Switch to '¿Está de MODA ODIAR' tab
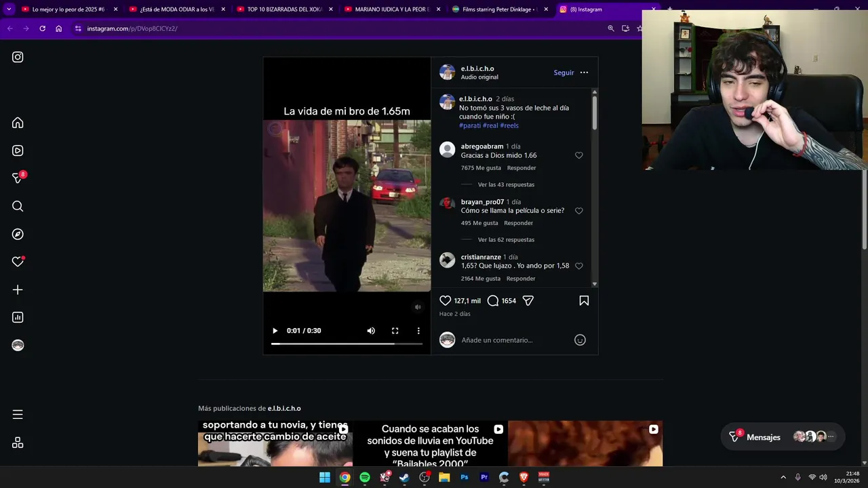The image size is (868, 488). (177, 9)
